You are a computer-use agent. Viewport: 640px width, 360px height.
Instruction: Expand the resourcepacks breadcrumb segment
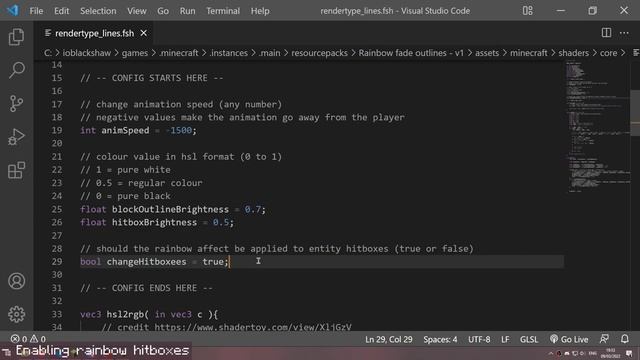tap(320, 53)
